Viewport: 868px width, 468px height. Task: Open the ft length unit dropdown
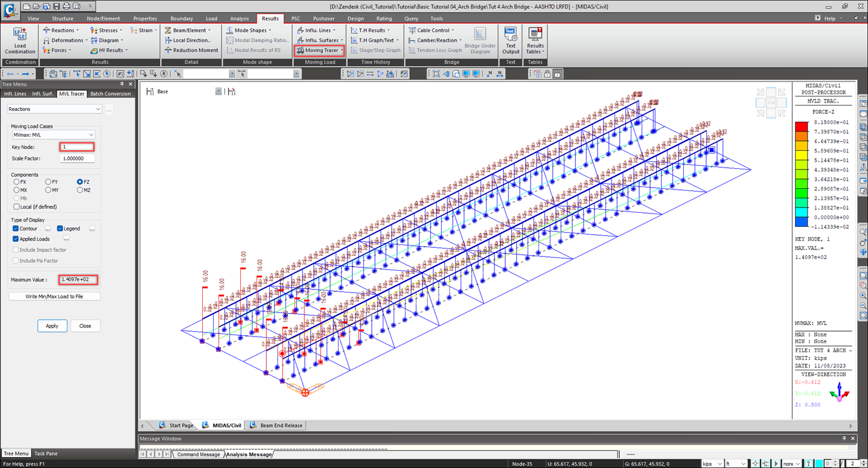point(736,464)
